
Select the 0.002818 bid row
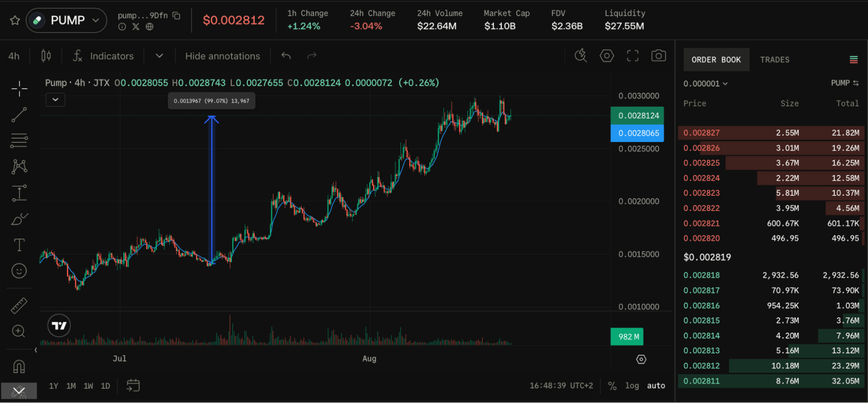coord(771,275)
